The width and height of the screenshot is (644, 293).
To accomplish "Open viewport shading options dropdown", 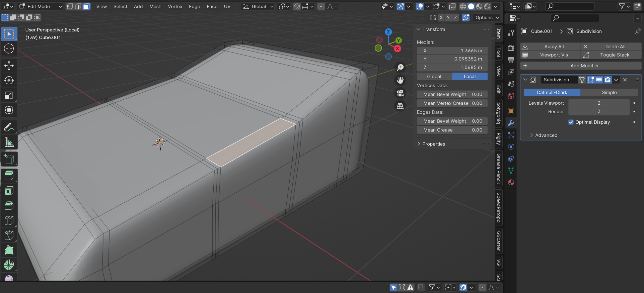I will [495, 6].
